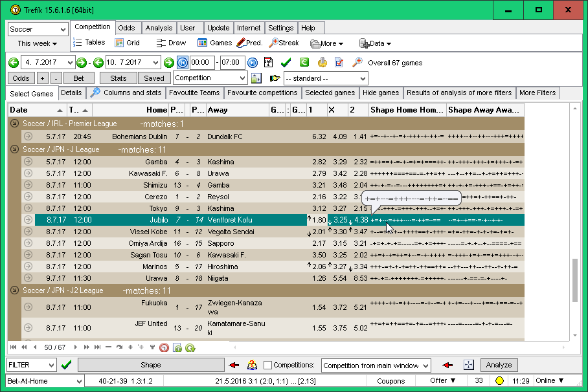Toggle the Competitions checkbox

(x=268, y=365)
